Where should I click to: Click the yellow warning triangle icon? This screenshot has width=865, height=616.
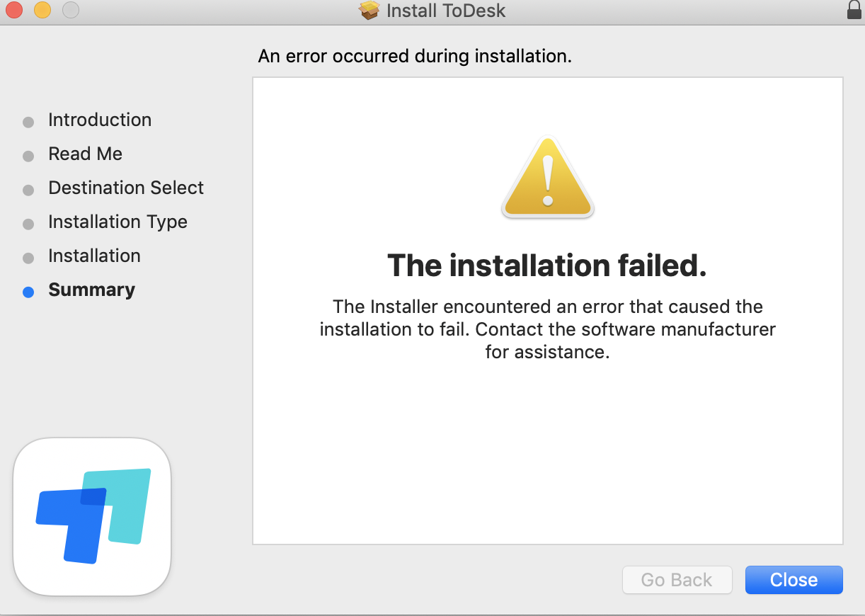tap(548, 178)
